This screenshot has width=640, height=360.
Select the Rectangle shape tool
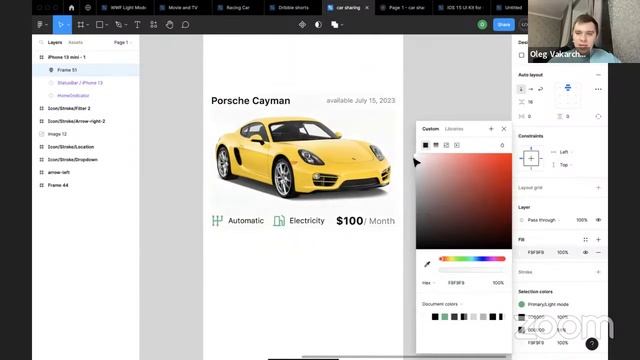pos(99,25)
